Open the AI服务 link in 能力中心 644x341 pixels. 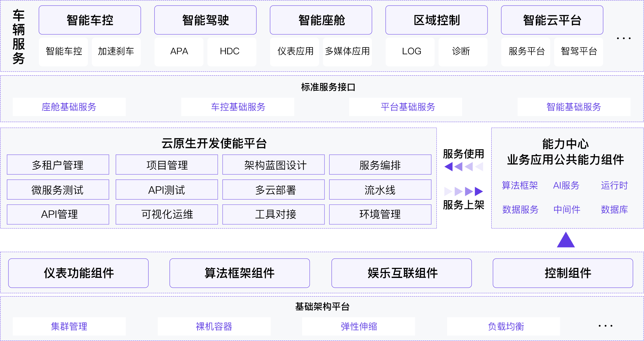(566, 186)
